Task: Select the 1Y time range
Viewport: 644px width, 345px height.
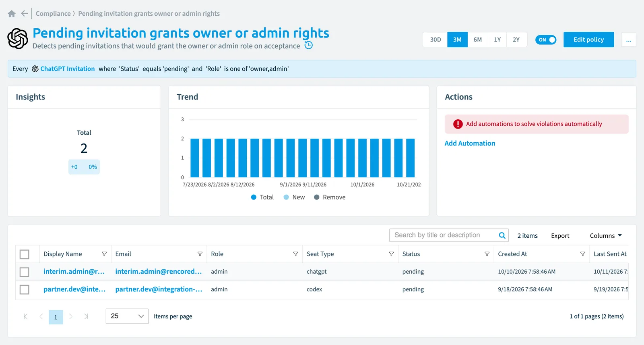Action: coord(497,39)
